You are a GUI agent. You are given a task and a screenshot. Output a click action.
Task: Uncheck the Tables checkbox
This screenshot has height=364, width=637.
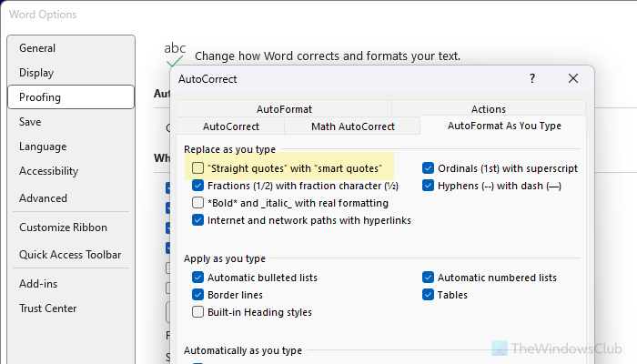click(x=428, y=295)
